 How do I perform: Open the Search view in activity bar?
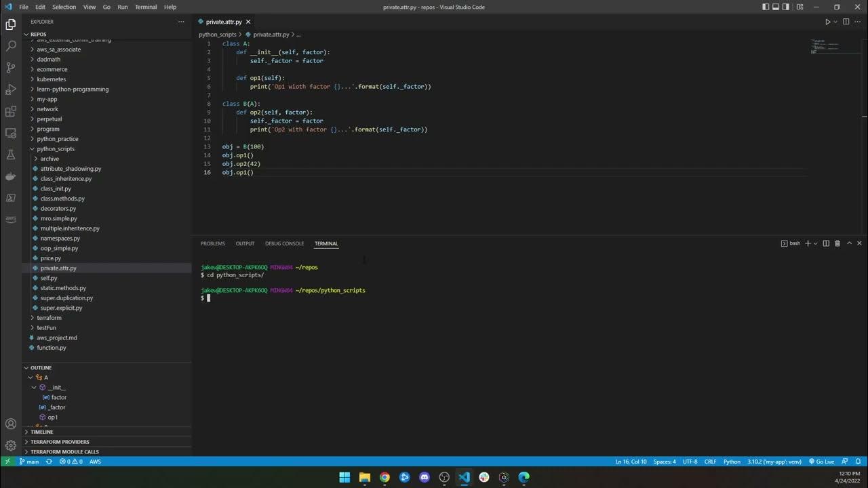pyautogui.click(x=11, y=46)
